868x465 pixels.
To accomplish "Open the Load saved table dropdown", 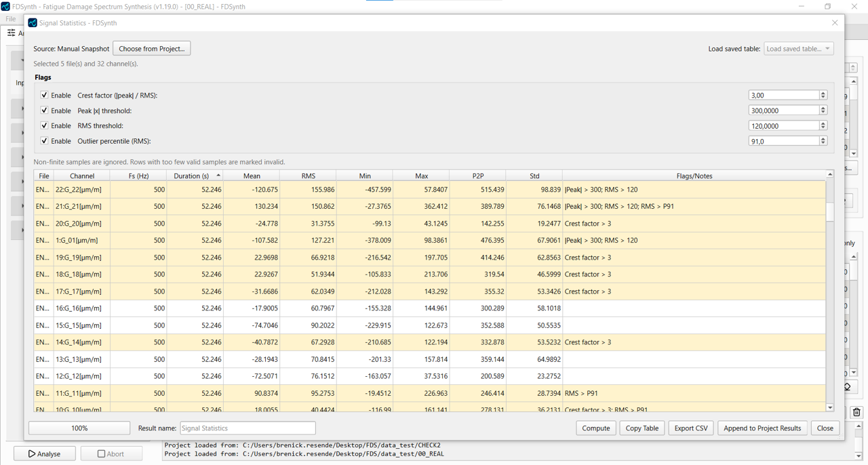I will (798, 49).
